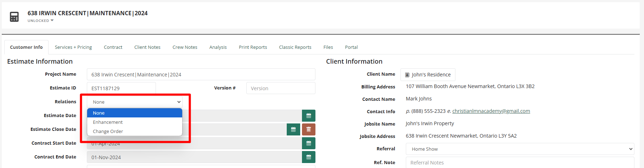The image size is (644, 168).
Task: Go to the Files tab
Action: pos(328,47)
